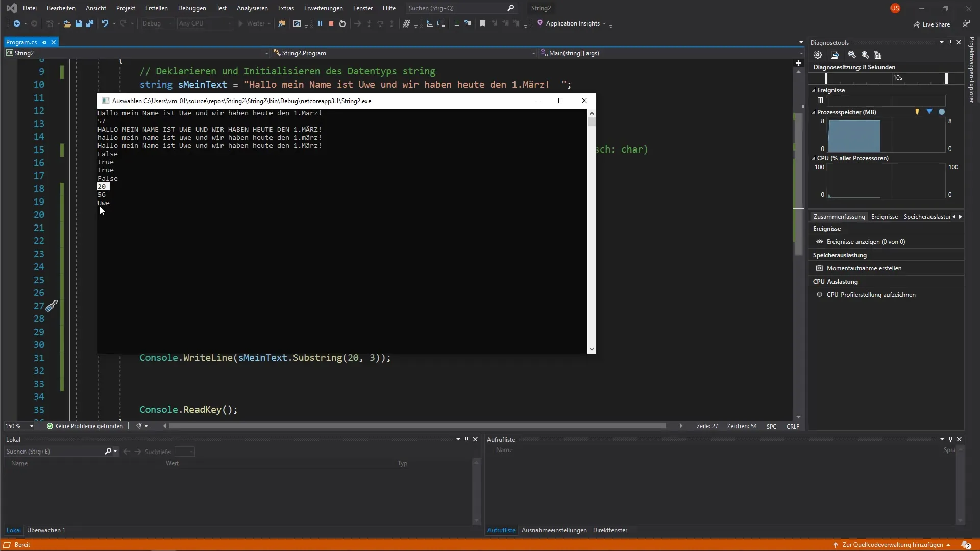Click the events pause track icon
The image size is (980, 551).
(x=820, y=101)
